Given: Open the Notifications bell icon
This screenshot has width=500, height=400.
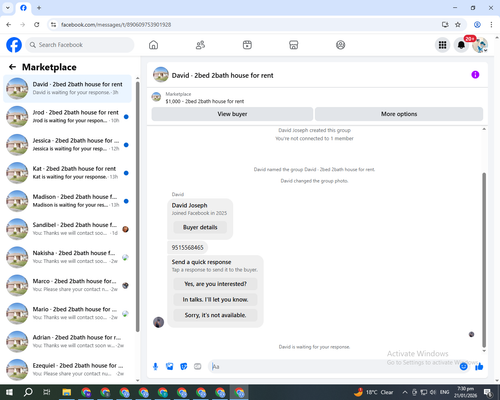Looking at the screenshot, I should (x=461, y=45).
